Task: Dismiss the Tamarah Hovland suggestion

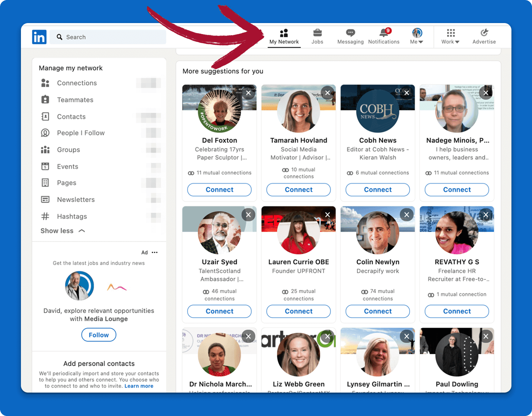Action: click(x=327, y=93)
